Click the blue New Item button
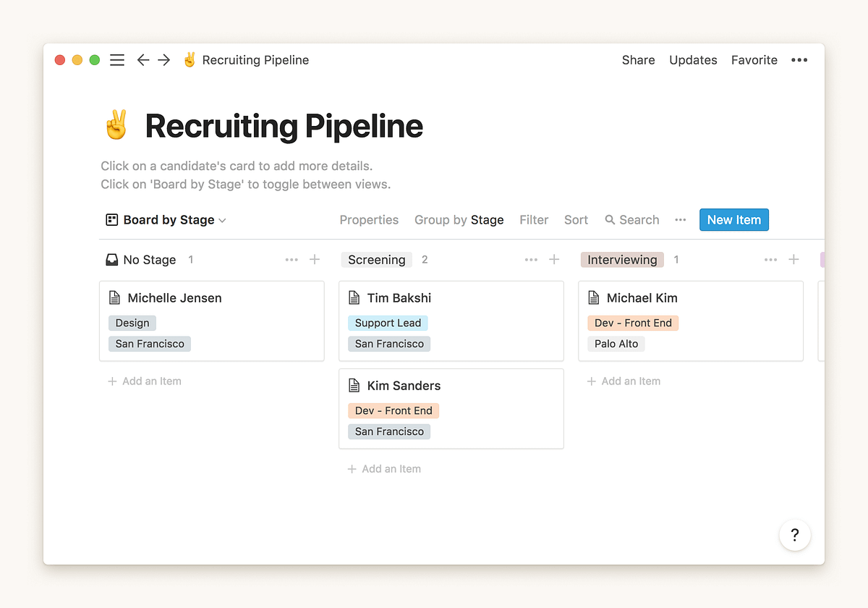The width and height of the screenshot is (868, 608). [x=733, y=220]
